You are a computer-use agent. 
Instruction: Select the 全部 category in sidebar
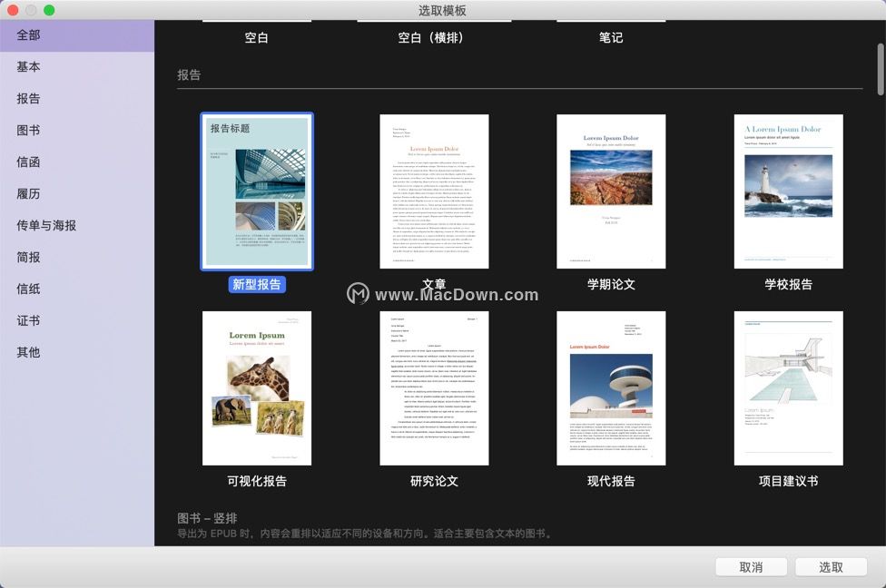(77, 35)
